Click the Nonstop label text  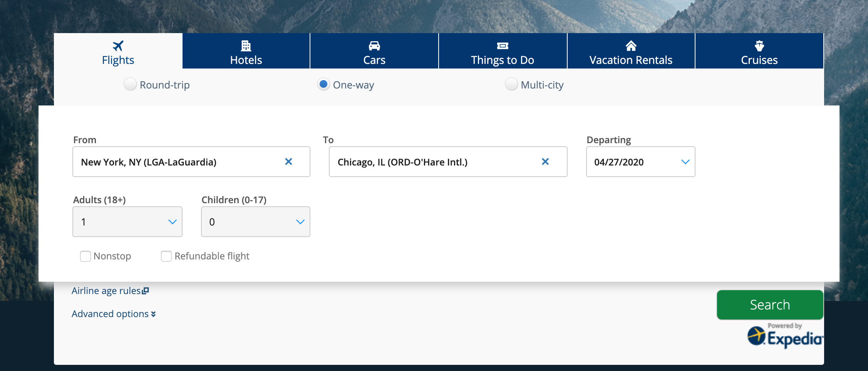[112, 256]
